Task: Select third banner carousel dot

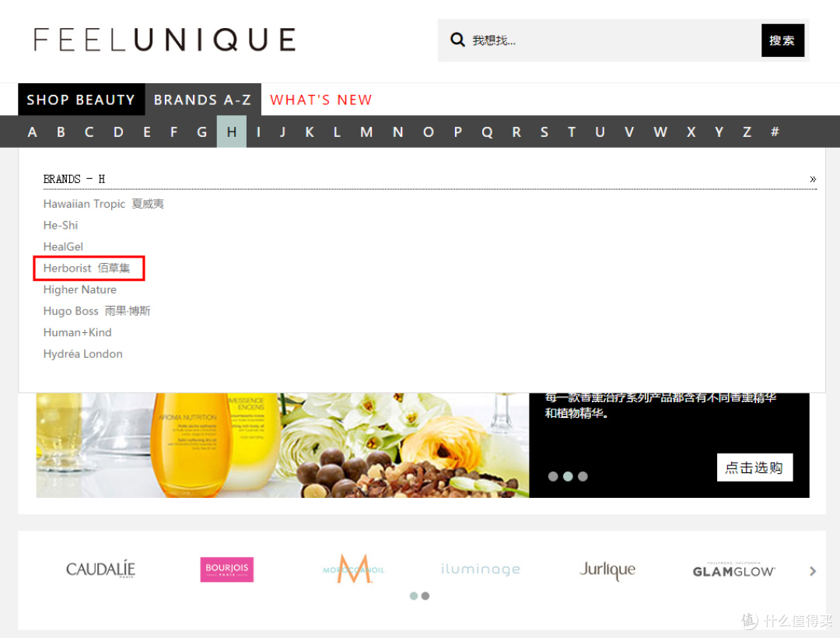Action: pyautogui.click(x=583, y=476)
